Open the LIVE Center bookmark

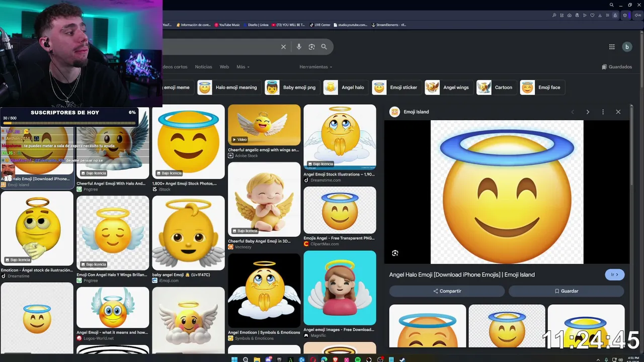click(320, 25)
